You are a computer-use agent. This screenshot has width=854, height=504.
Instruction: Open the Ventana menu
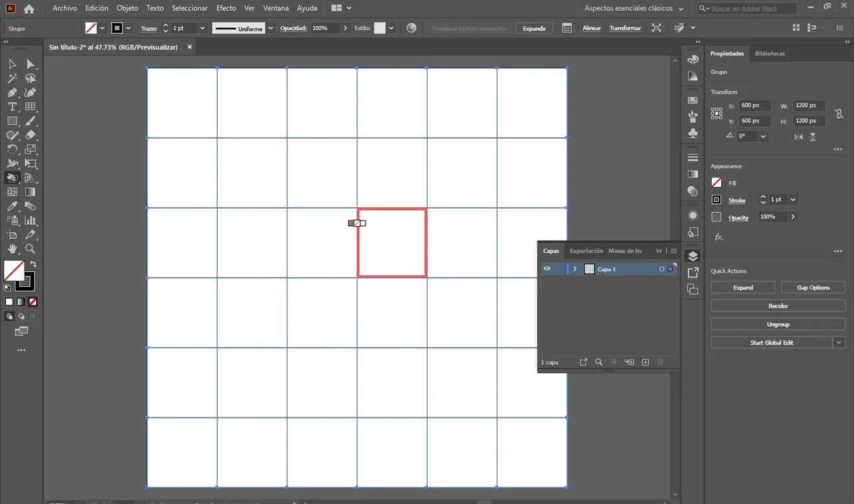pyautogui.click(x=276, y=9)
